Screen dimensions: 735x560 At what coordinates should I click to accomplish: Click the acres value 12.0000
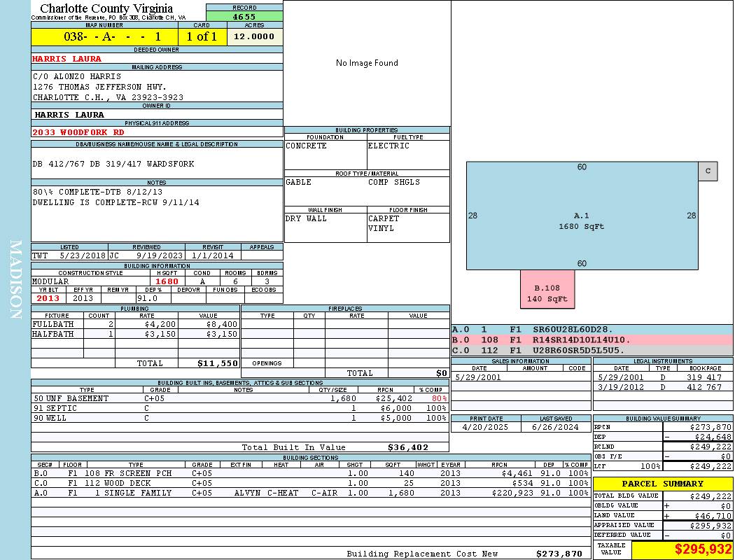pyautogui.click(x=255, y=36)
